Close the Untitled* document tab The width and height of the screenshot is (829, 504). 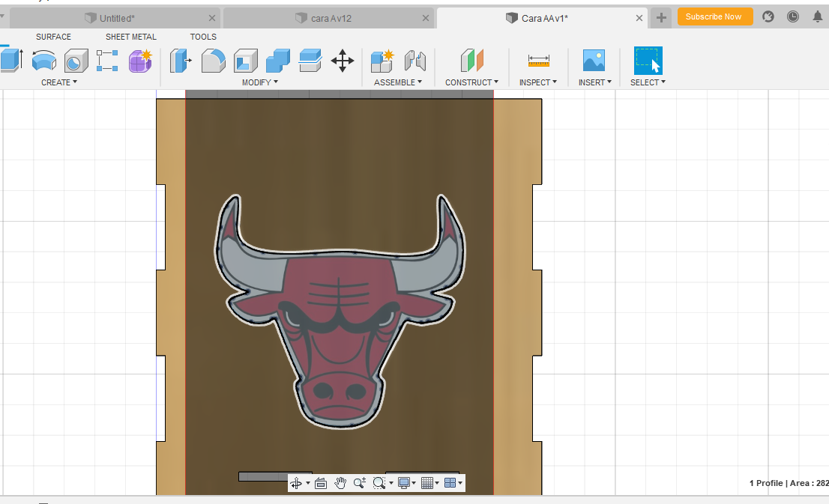point(212,18)
